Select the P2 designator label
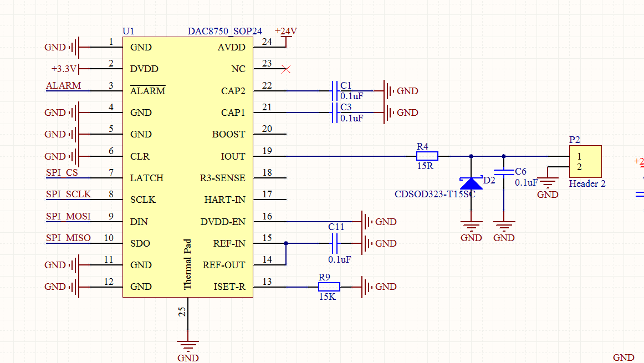Image resolution: width=644 pixels, height=363 pixels. pos(575,140)
